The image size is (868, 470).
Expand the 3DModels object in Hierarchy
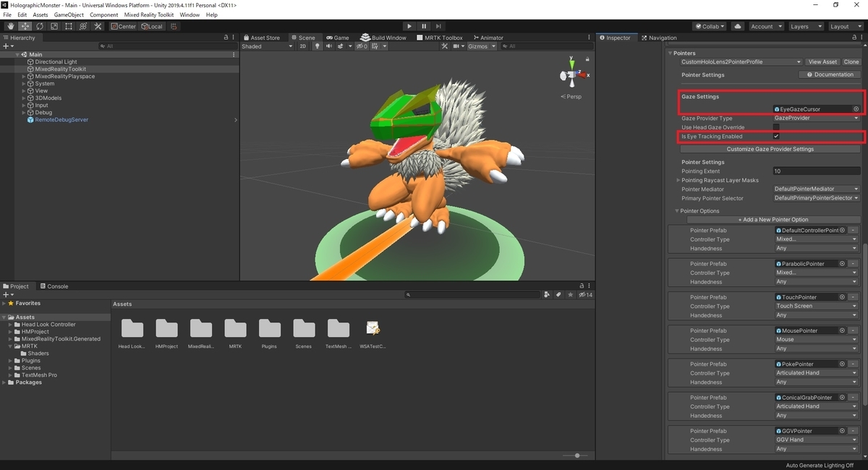click(x=23, y=98)
